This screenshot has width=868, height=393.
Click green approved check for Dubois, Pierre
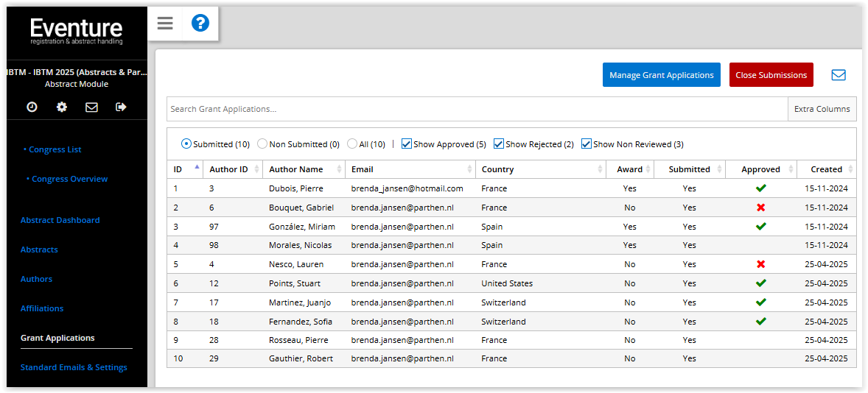pos(760,188)
